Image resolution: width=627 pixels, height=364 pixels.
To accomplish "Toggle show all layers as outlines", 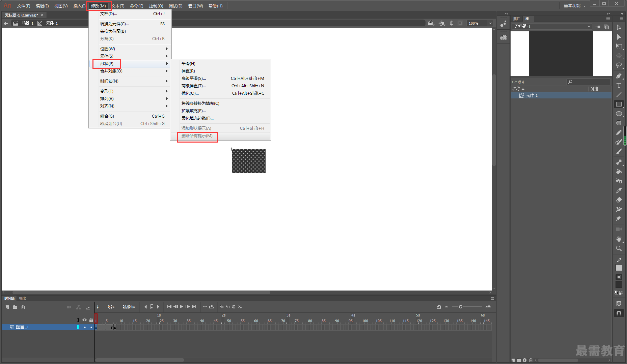I will 78,320.
